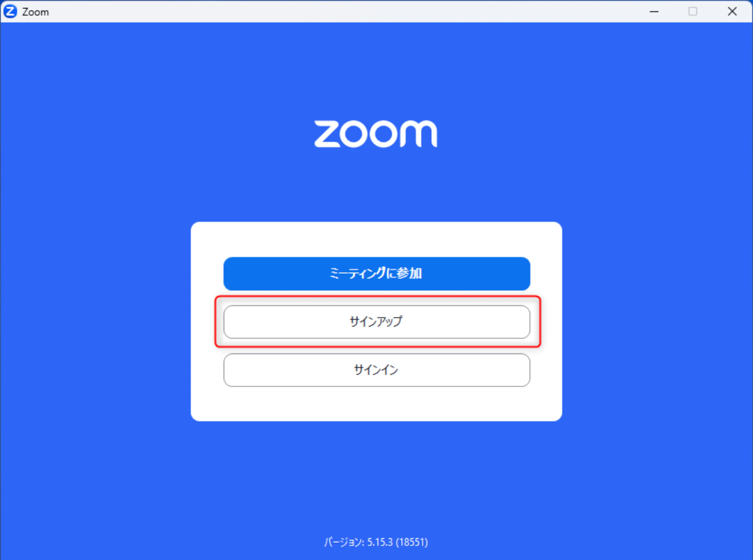Select the サインアップ button
Image resolution: width=753 pixels, height=560 pixels.
click(376, 322)
